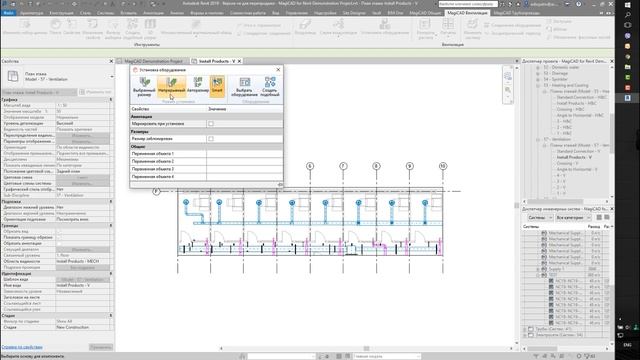
Task: Expand the 52 - Domestic water node
Action: coord(538,67)
